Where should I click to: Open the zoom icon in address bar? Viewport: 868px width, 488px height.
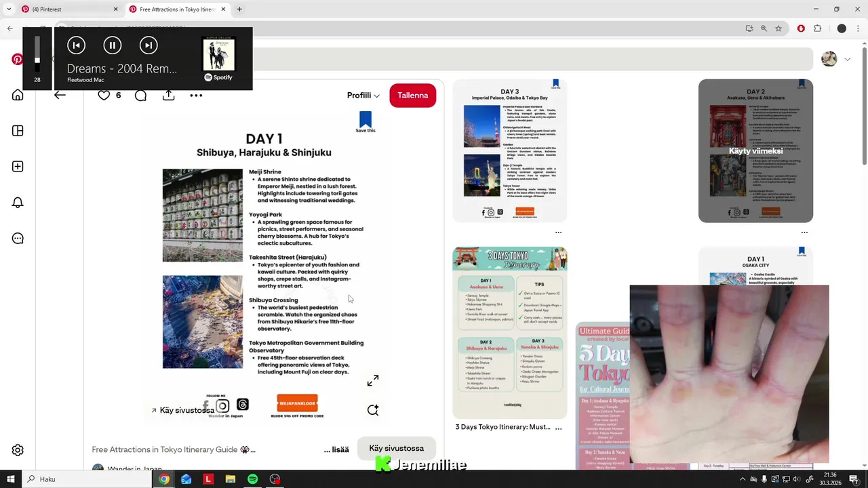click(x=764, y=28)
